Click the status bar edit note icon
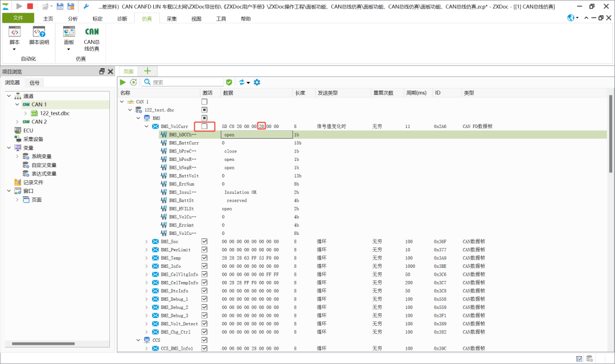Image resolution: width=615 pixels, height=364 pixels. tap(579, 358)
